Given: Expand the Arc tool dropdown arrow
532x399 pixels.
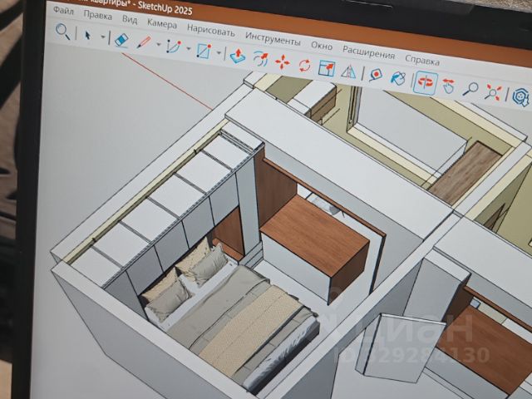Looking at the screenshot, I should [x=189, y=48].
